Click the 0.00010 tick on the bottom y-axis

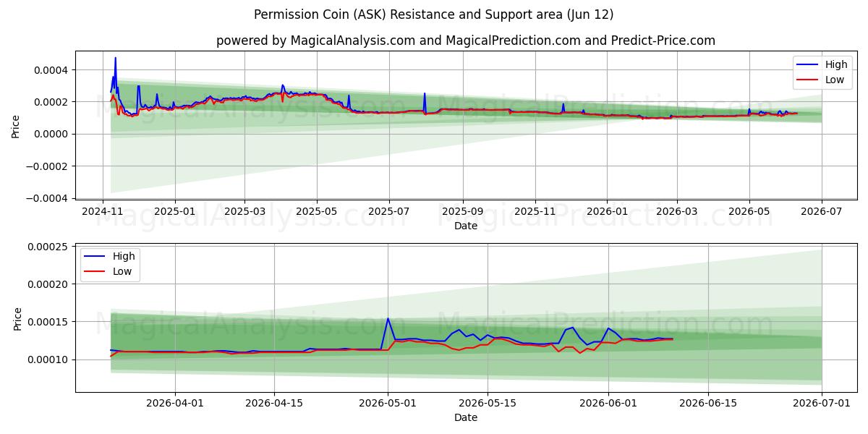(47, 359)
